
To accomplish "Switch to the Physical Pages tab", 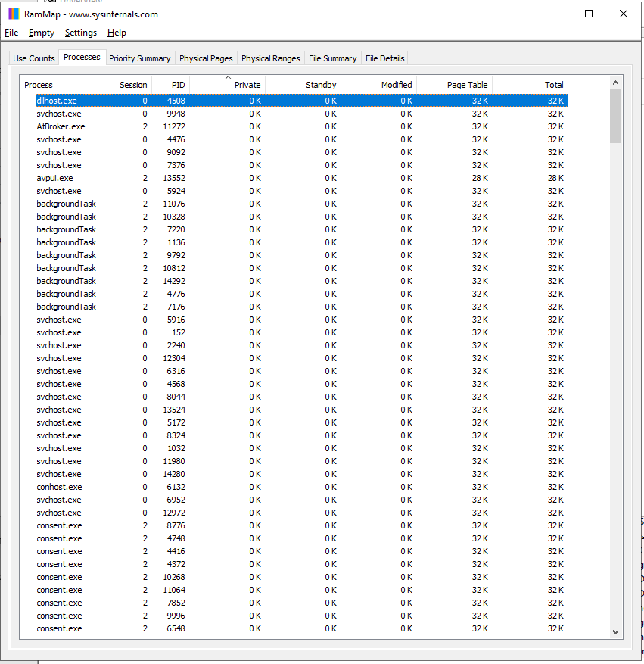I will (x=206, y=58).
